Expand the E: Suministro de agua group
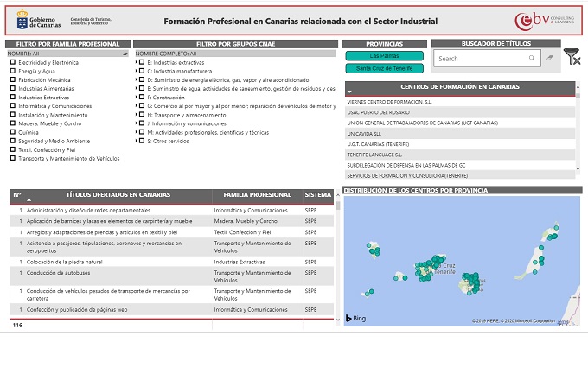Image resolution: width=588 pixels, height=380 pixels. (137, 88)
